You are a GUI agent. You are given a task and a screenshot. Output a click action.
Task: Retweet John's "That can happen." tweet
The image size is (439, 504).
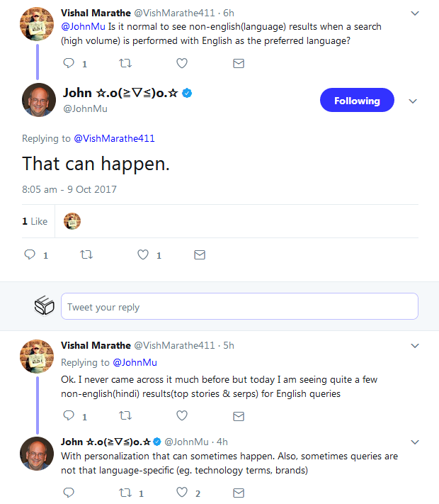point(86,254)
